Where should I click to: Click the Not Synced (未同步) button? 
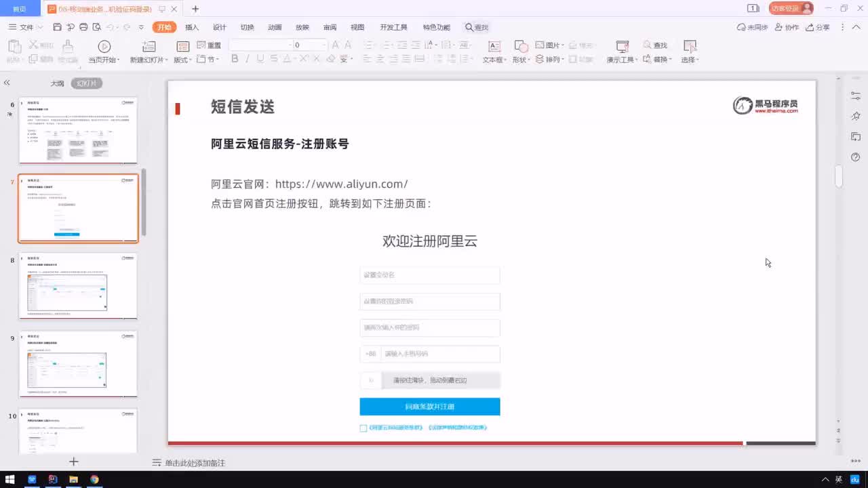coord(752,27)
